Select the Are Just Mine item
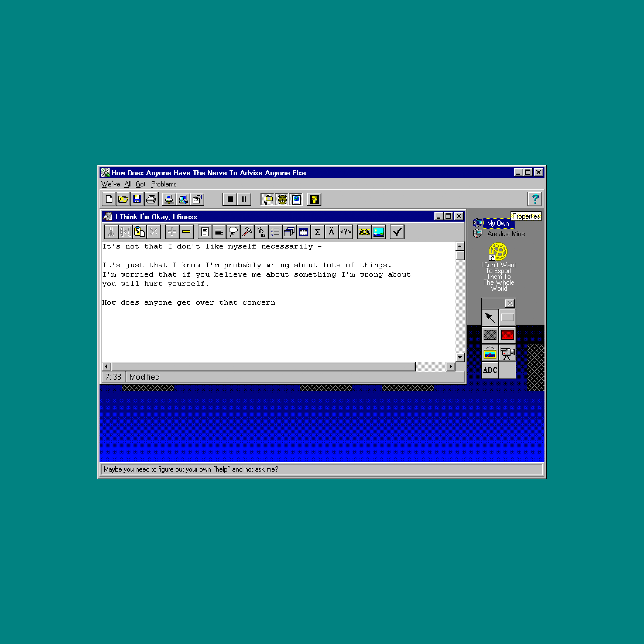This screenshot has width=644, height=644. coord(506,234)
